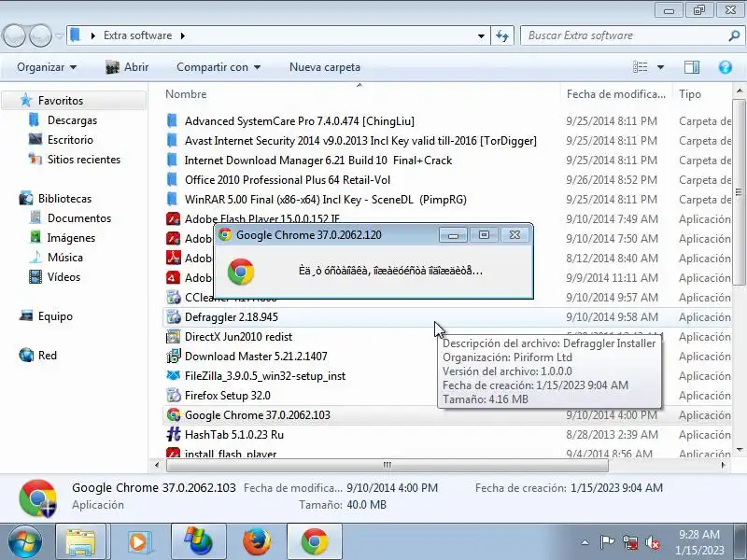Launch Windows Media Player from taskbar
Screen dimensions: 747x560
[x=138, y=541]
